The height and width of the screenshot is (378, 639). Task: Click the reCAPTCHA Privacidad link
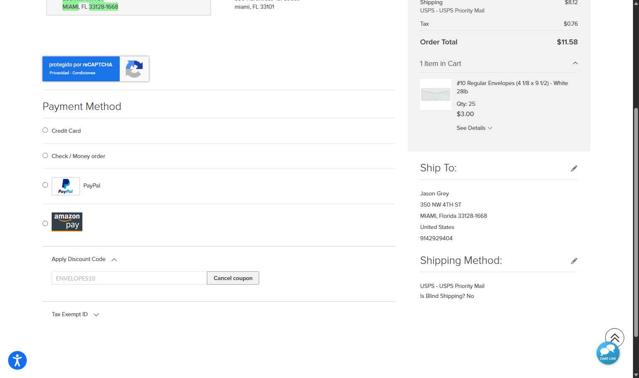click(59, 73)
